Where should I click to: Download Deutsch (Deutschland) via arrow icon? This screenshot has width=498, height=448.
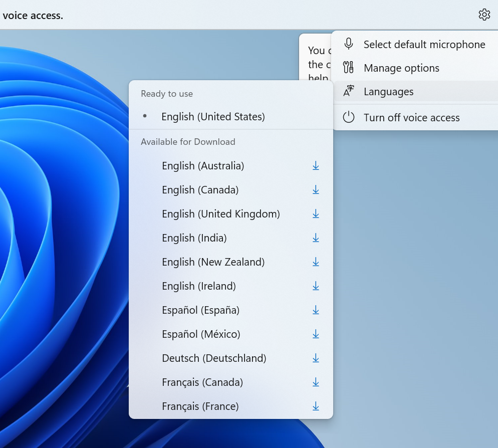pyautogui.click(x=315, y=358)
